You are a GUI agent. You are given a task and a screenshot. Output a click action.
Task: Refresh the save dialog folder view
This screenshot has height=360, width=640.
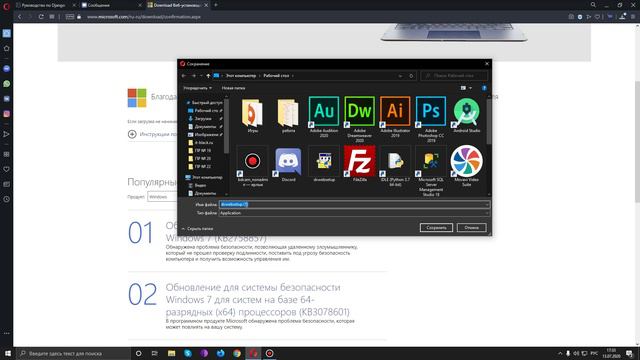pos(411,76)
